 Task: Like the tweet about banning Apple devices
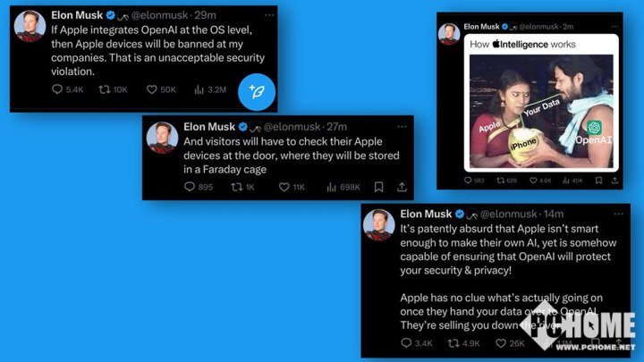coord(161,89)
